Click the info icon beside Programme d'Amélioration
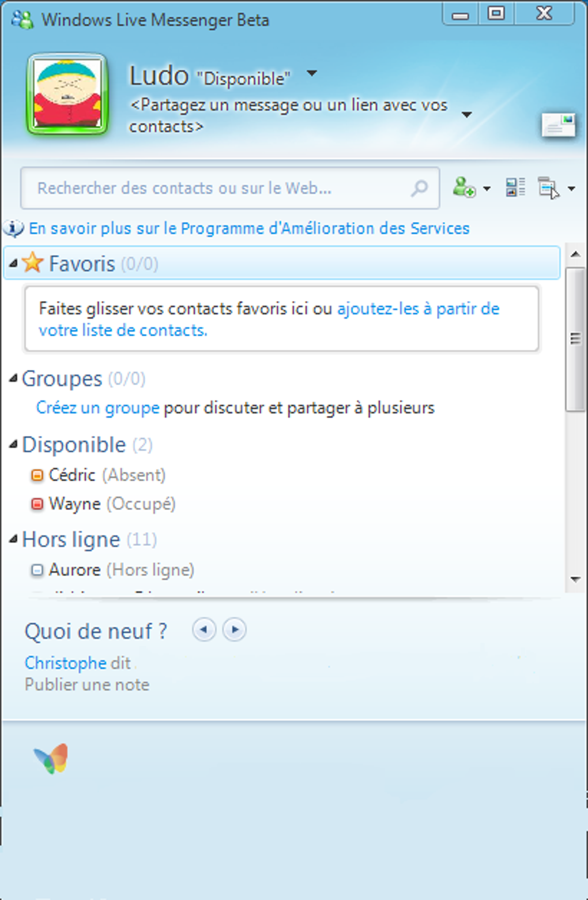Image resolution: width=588 pixels, height=900 pixels. tap(14, 228)
